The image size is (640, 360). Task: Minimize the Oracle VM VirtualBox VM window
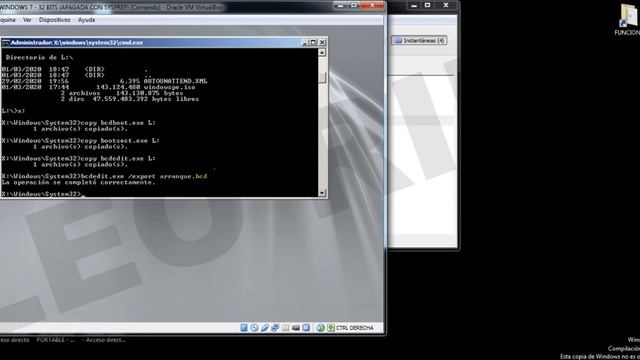(340, 5)
